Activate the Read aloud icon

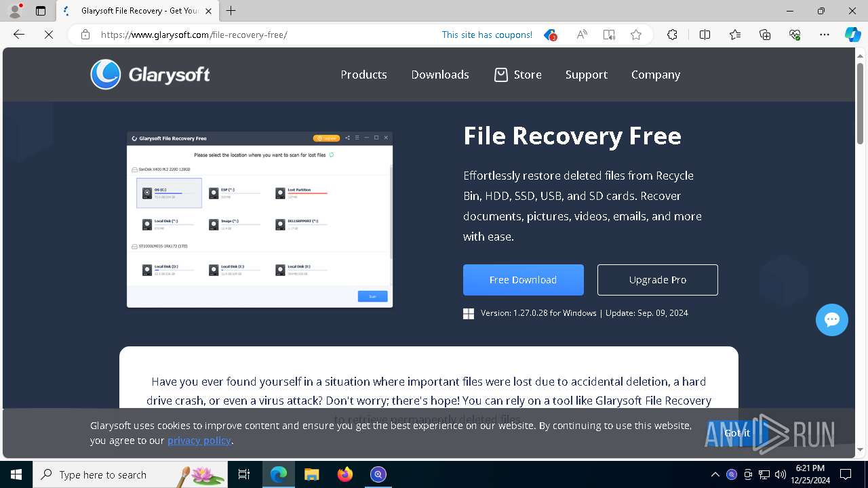[x=582, y=35]
